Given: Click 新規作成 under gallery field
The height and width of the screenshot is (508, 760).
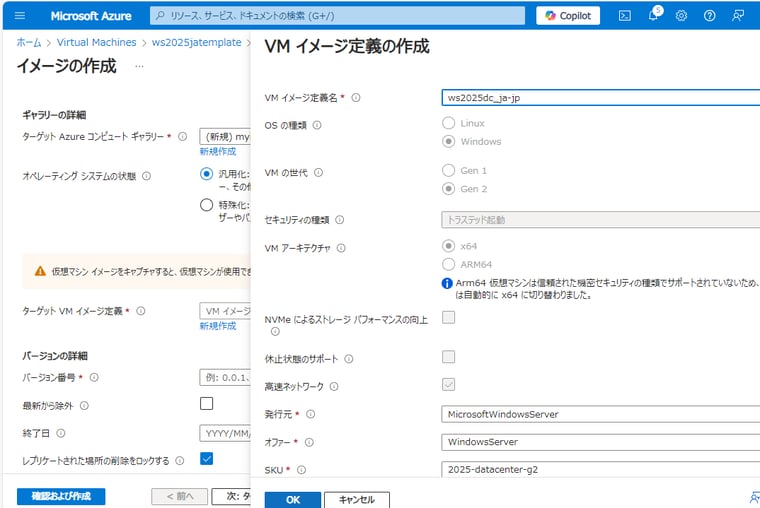Looking at the screenshot, I should click(x=218, y=151).
